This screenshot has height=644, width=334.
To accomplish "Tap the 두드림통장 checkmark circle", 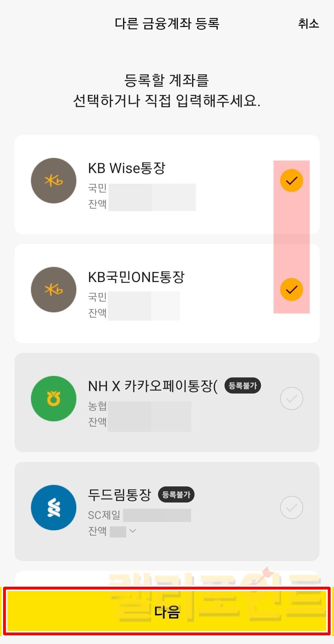I will (291, 507).
